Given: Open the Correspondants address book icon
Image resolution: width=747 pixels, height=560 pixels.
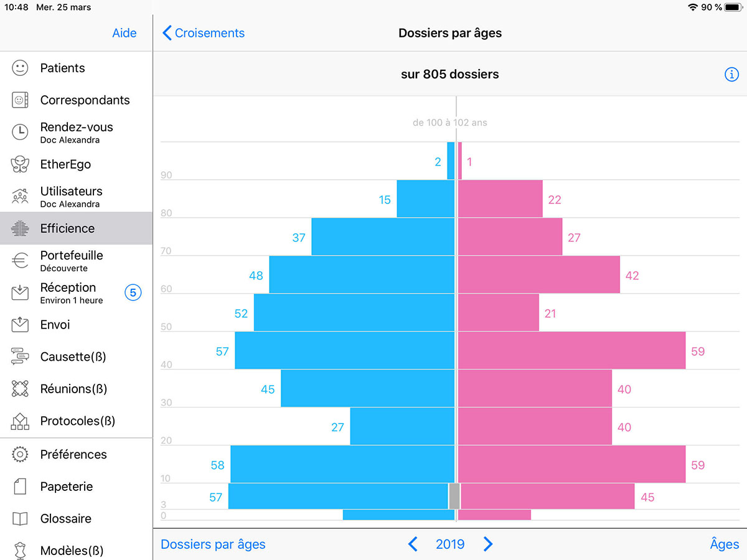Looking at the screenshot, I should point(21,100).
